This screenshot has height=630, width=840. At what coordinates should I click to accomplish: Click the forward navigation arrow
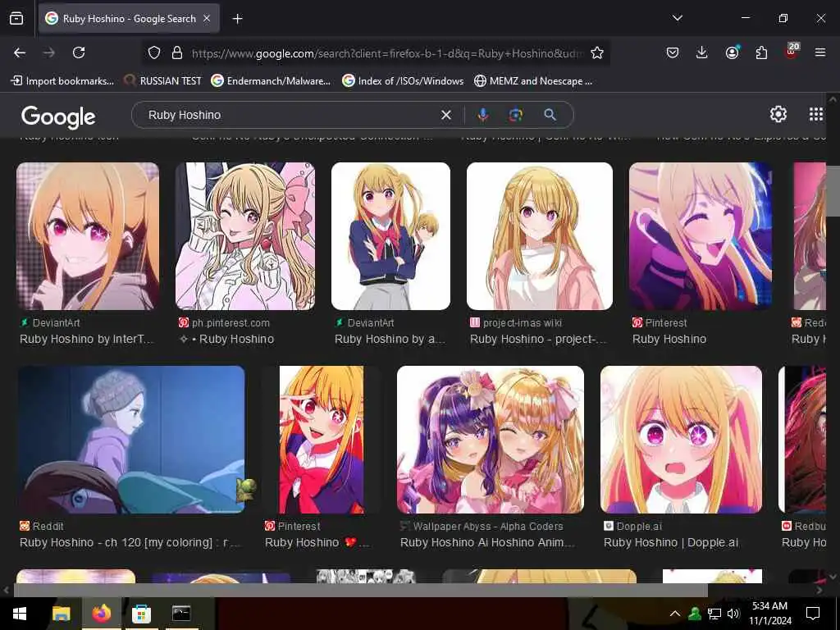pos(49,52)
